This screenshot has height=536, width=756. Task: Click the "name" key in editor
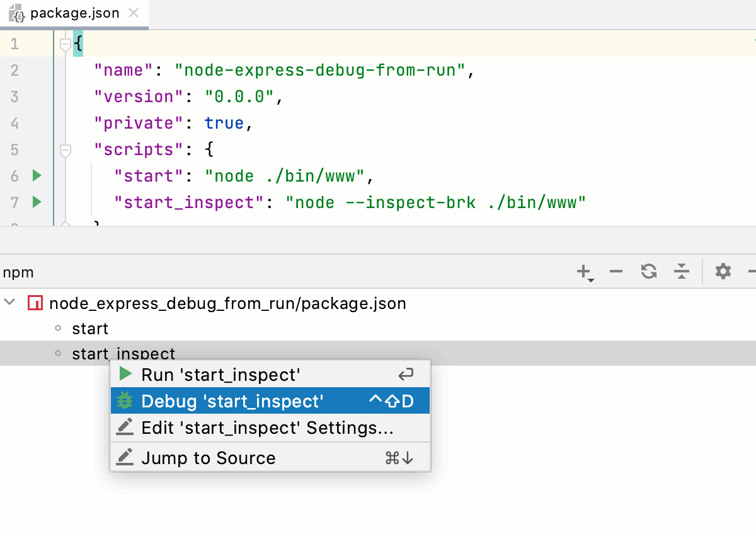[x=123, y=70]
